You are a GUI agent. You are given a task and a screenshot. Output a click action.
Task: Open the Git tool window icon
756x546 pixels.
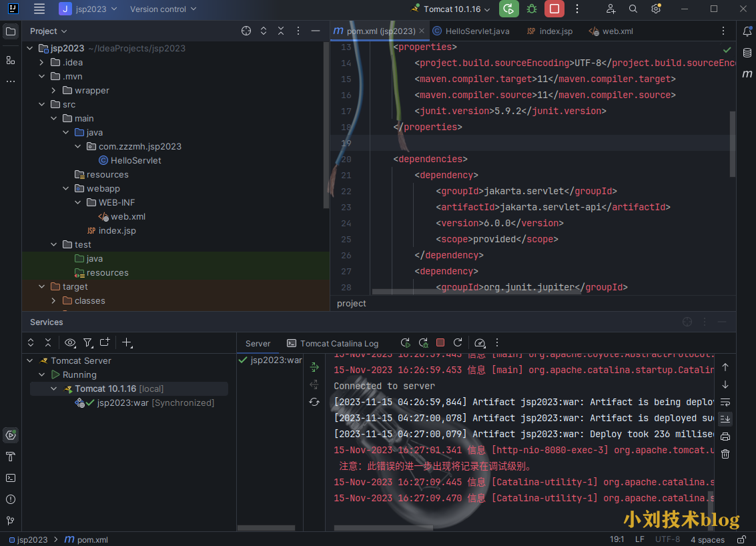pos(11,521)
